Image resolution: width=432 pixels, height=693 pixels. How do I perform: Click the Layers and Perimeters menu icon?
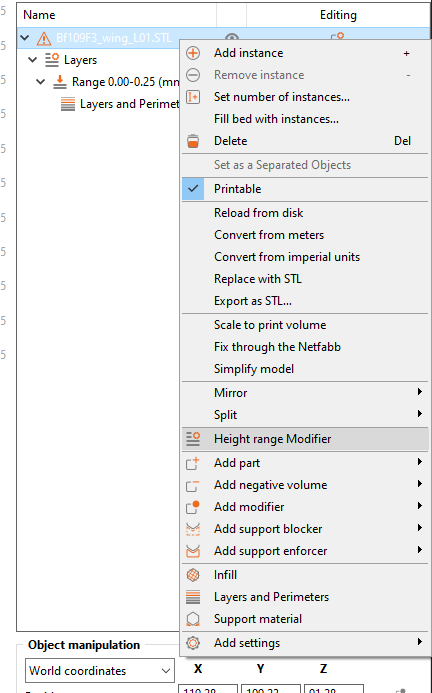click(x=193, y=597)
